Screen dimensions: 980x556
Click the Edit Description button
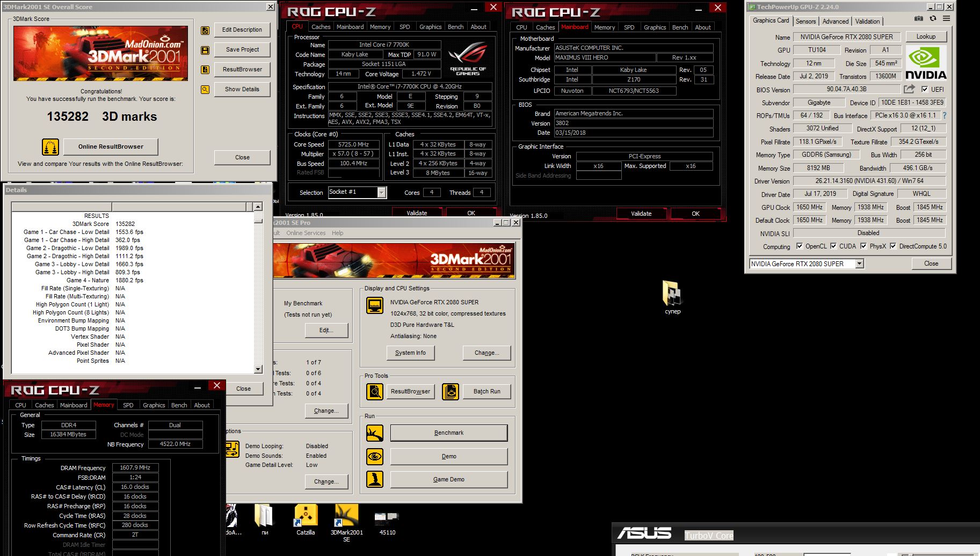click(x=242, y=30)
